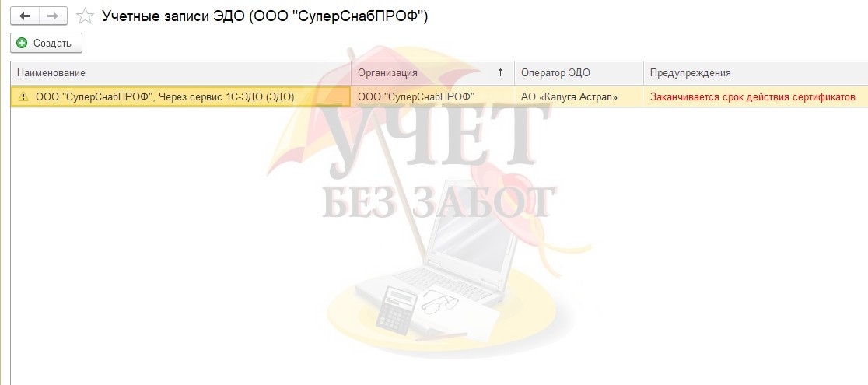Click the Предупреждения column header
Screen dimensions: 868x385
[x=756, y=72]
